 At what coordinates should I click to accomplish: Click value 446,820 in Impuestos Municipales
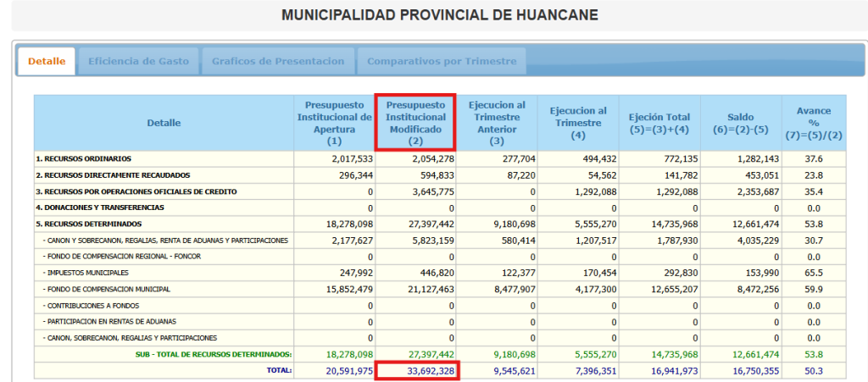click(437, 273)
